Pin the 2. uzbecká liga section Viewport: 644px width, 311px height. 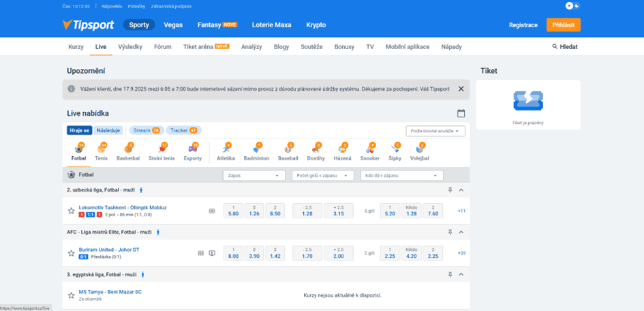click(x=450, y=190)
